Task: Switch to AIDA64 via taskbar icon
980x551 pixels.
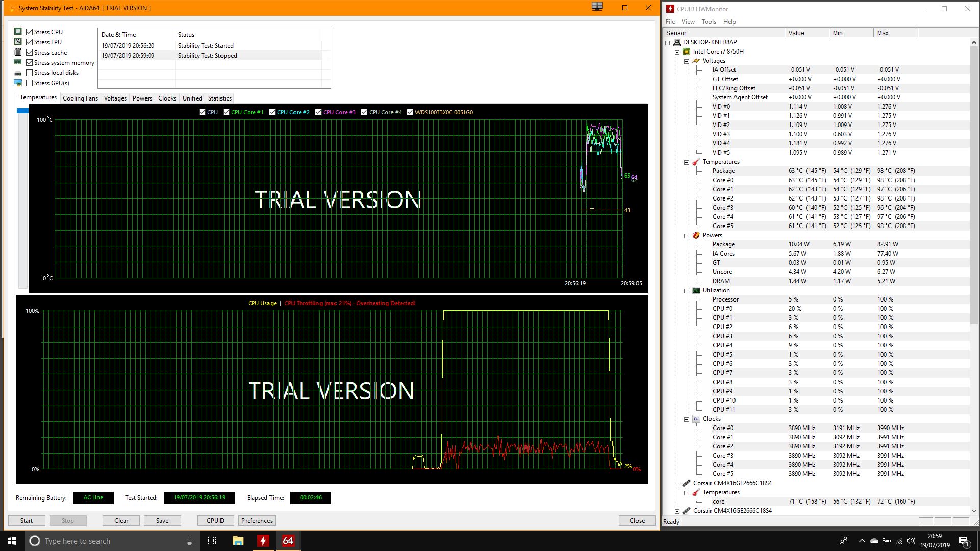Action: 288,541
